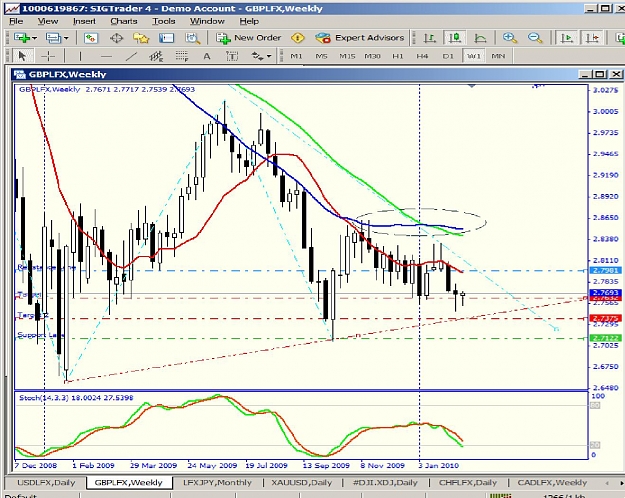Select the equidistant channel tool
This screenshot has height=498, width=625.
pyautogui.click(x=156, y=56)
